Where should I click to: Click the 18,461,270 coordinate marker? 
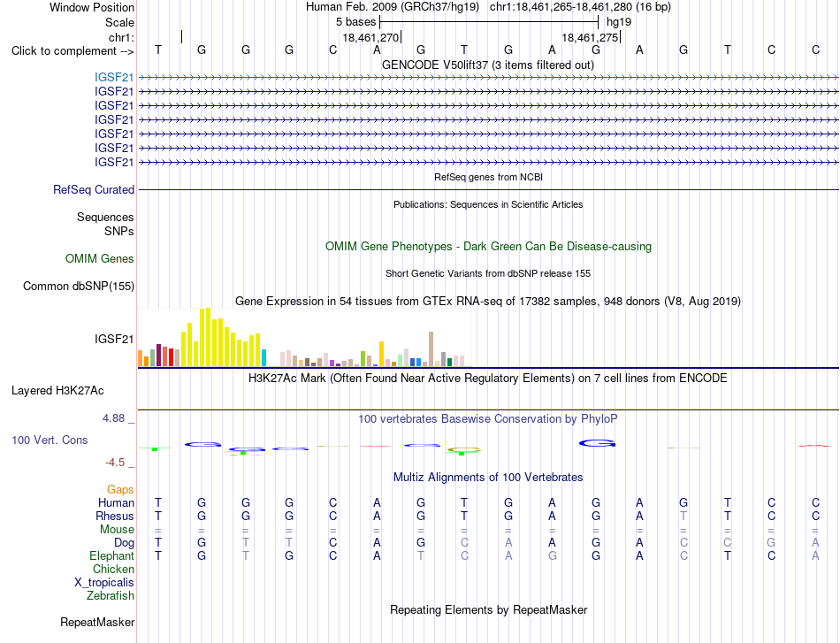pyautogui.click(x=370, y=38)
